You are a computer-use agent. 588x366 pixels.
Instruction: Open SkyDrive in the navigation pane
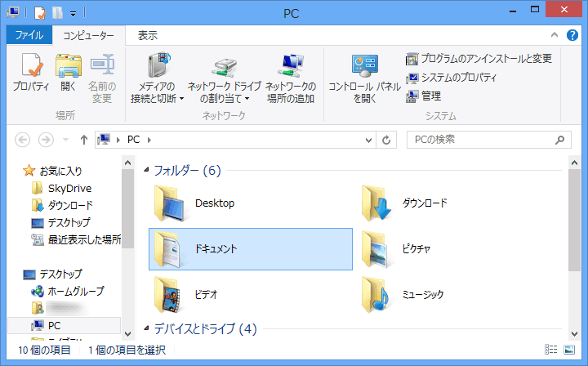(x=61, y=188)
